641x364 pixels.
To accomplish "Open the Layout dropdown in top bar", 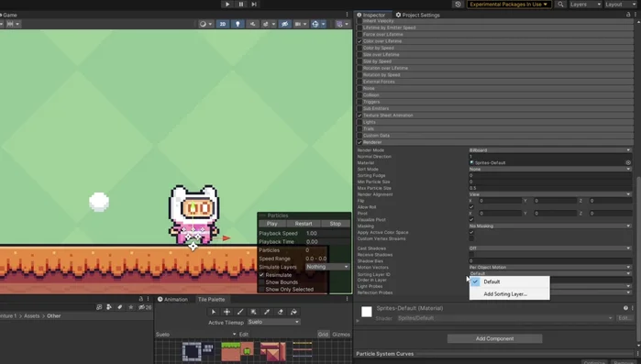I will [x=621, y=4].
